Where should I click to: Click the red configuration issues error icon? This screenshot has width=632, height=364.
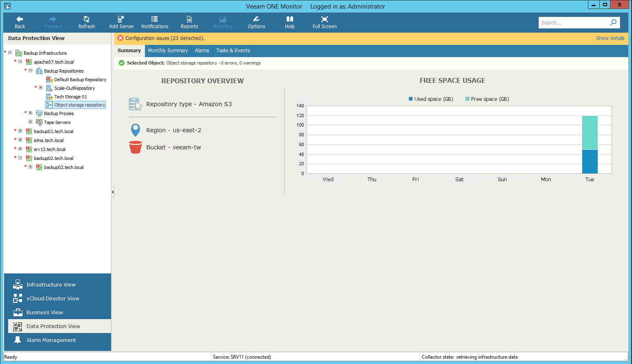(x=120, y=38)
